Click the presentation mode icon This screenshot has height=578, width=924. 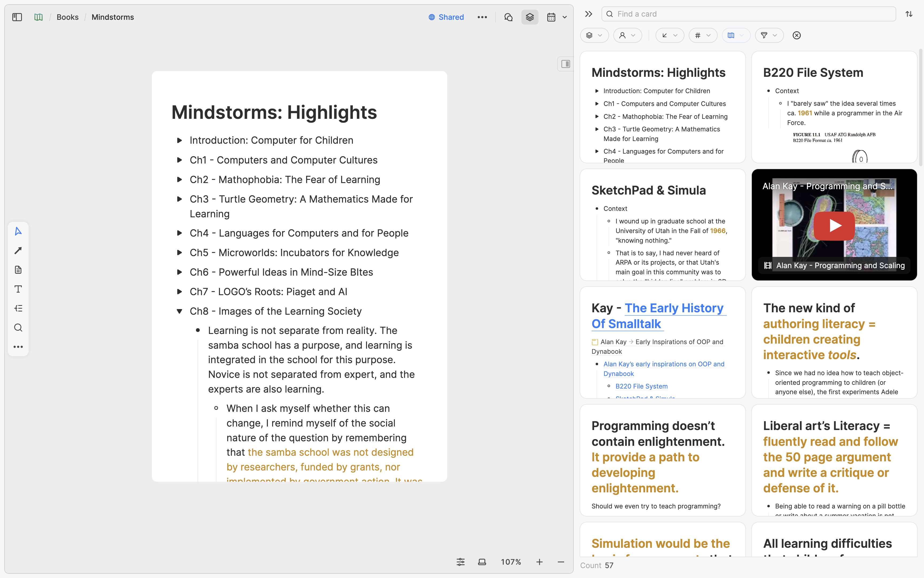(482, 562)
